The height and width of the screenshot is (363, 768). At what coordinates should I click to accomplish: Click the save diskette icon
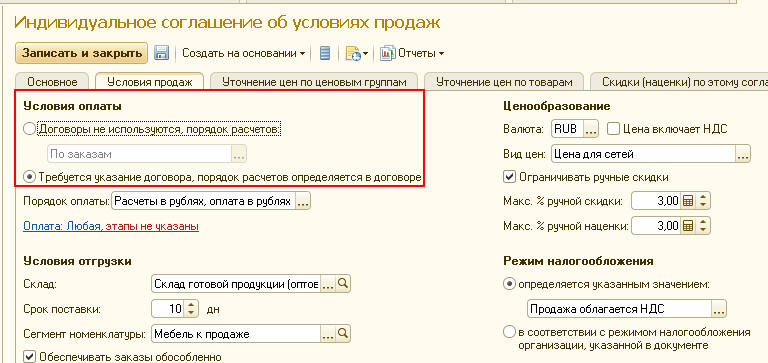[162, 53]
